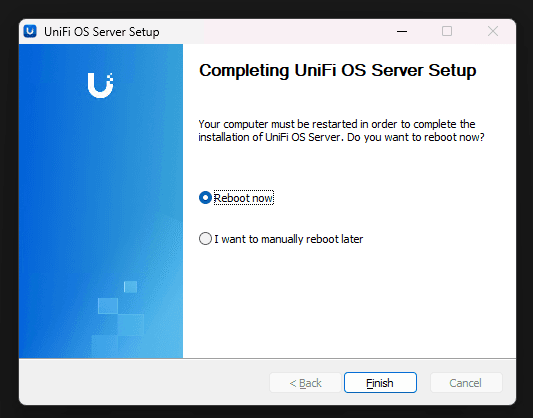The width and height of the screenshot is (533, 418).
Task: Choose the manual reboot later radio button
Action: [205, 239]
